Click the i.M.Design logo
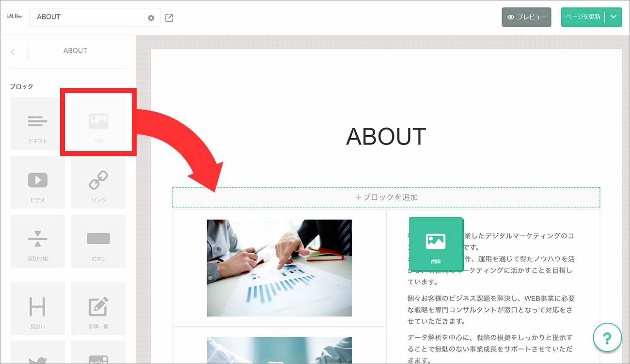 pyautogui.click(x=14, y=16)
